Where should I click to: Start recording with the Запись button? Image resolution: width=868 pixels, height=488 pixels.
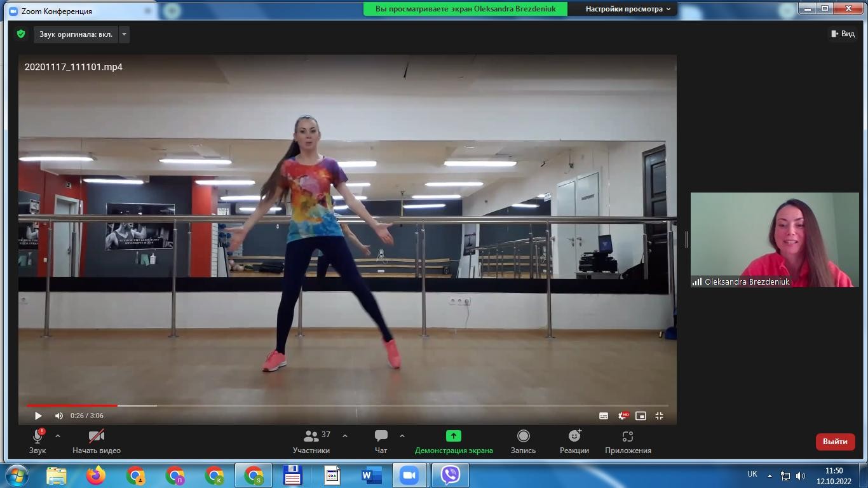[x=523, y=437]
